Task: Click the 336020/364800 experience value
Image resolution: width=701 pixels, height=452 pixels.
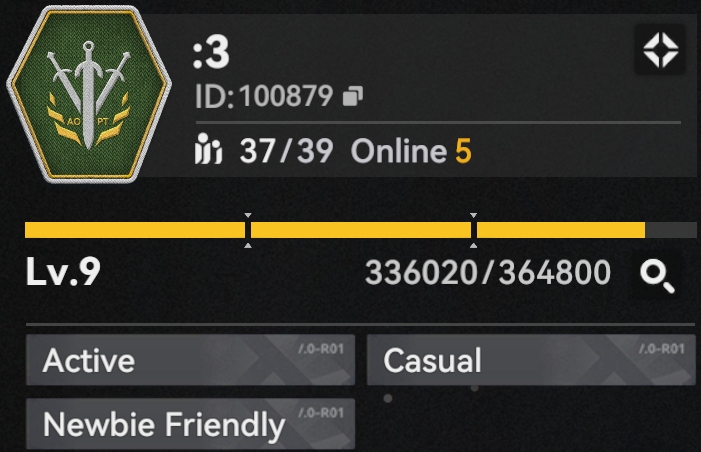Action: 488,272
